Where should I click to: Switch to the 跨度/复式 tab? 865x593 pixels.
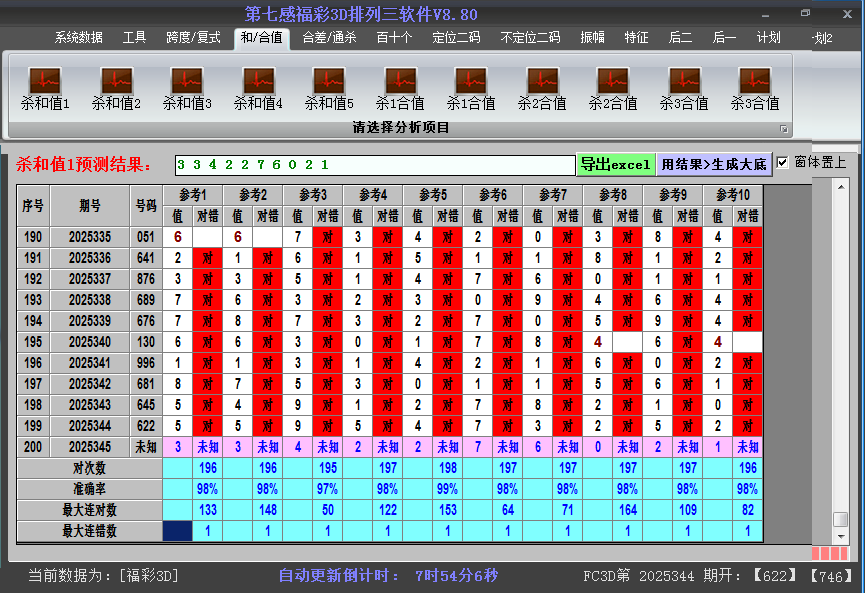193,38
